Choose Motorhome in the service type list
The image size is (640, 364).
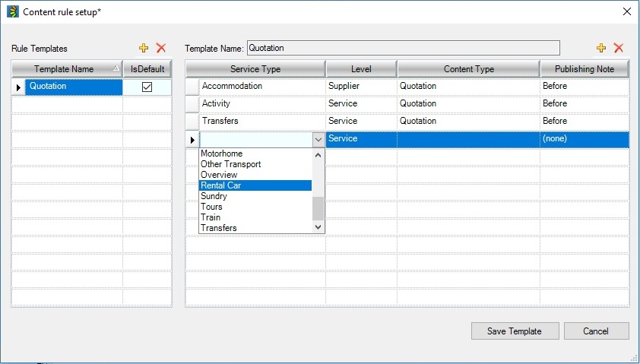pos(255,154)
